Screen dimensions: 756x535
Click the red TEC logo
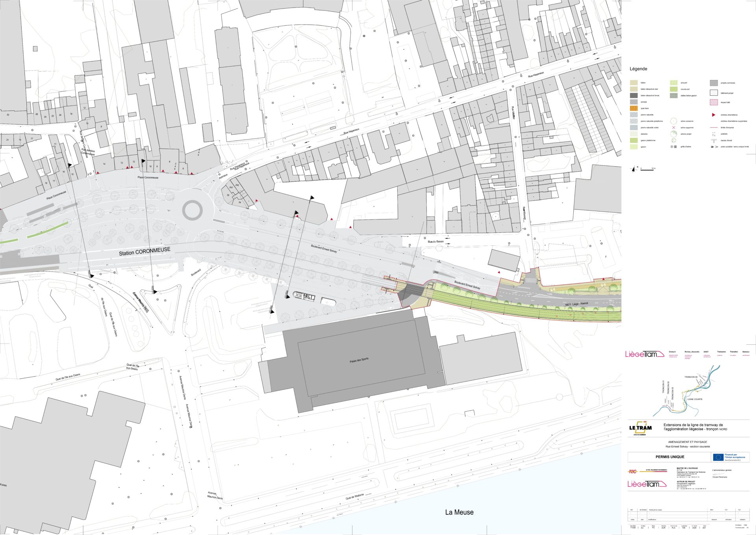click(x=633, y=471)
